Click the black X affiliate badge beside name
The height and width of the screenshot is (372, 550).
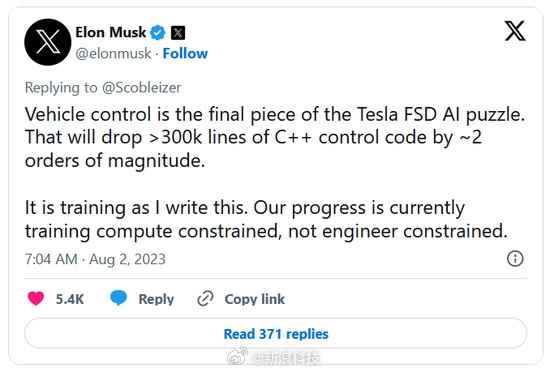click(178, 33)
